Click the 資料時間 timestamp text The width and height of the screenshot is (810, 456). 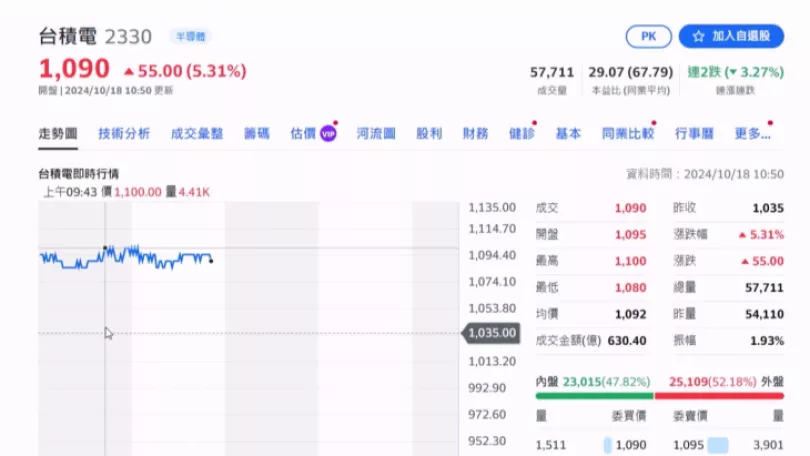[x=705, y=174]
